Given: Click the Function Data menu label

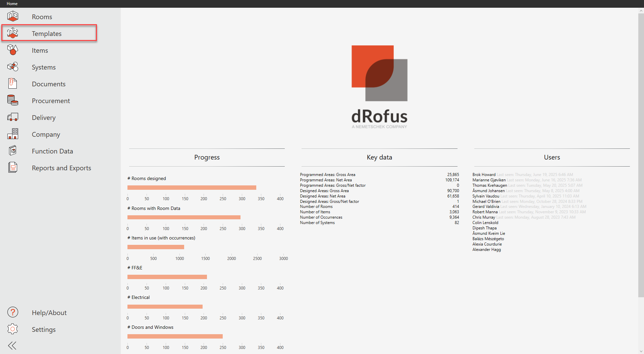Looking at the screenshot, I should (52, 151).
